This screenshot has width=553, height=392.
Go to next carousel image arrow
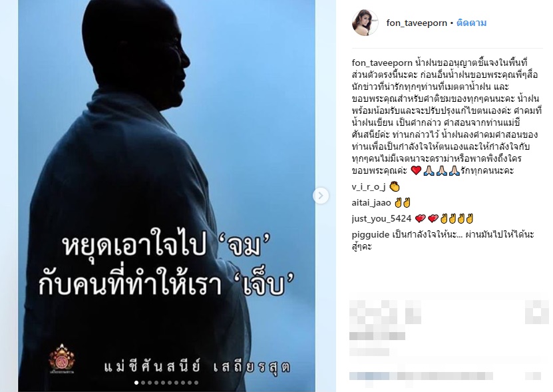coord(321,196)
